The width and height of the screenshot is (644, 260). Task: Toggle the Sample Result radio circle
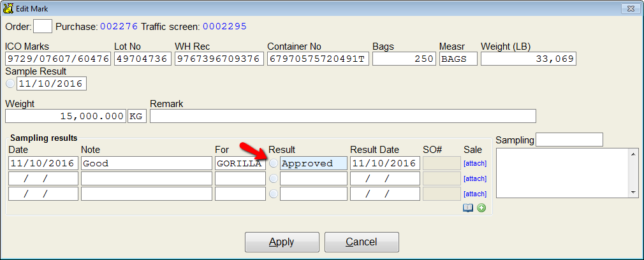click(x=10, y=83)
